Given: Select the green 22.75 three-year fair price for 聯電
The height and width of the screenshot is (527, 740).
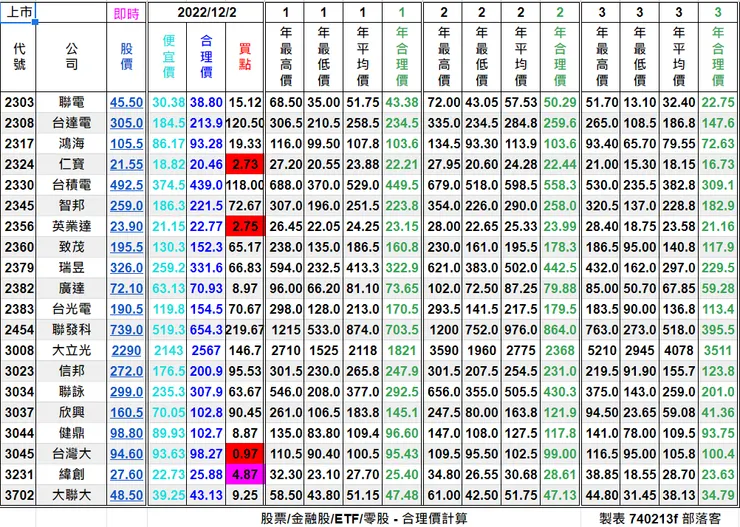Looking at the screenshot, I should [718, 102].
